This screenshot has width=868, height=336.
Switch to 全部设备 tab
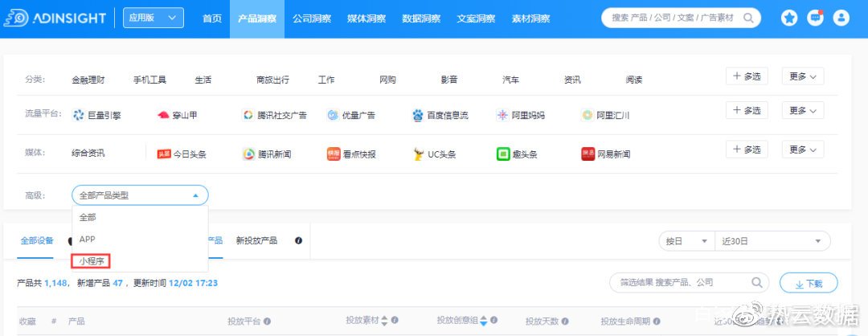(x=37, y=241)
